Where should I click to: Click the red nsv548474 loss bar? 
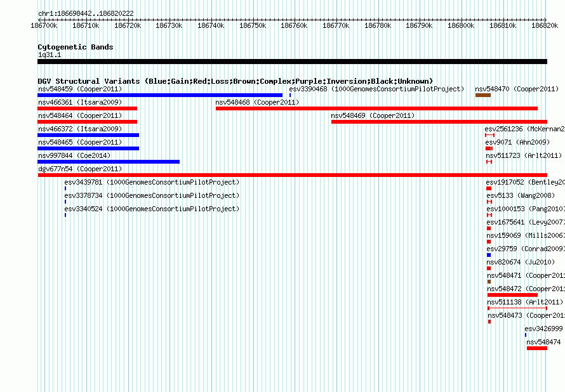pos(537,348)
